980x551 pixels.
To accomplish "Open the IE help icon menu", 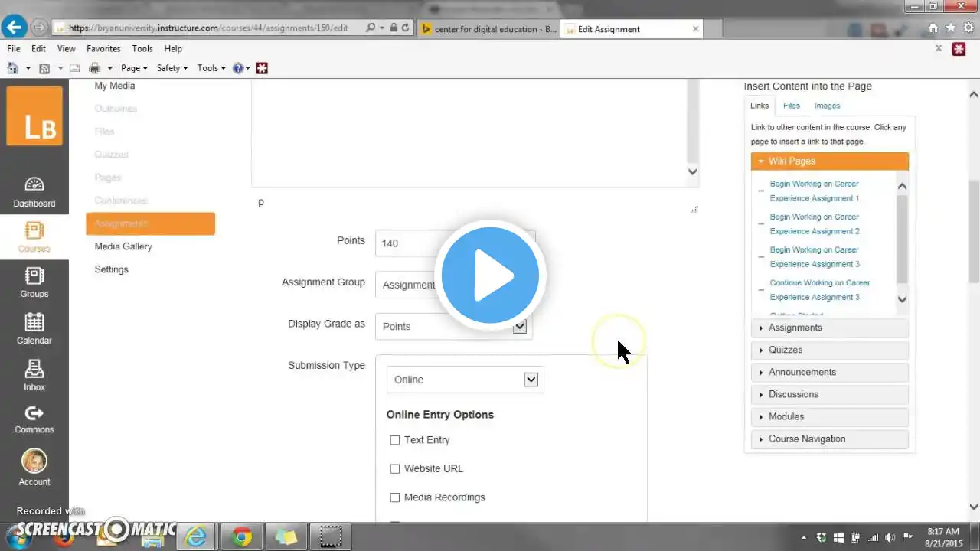I will (238, 68).
